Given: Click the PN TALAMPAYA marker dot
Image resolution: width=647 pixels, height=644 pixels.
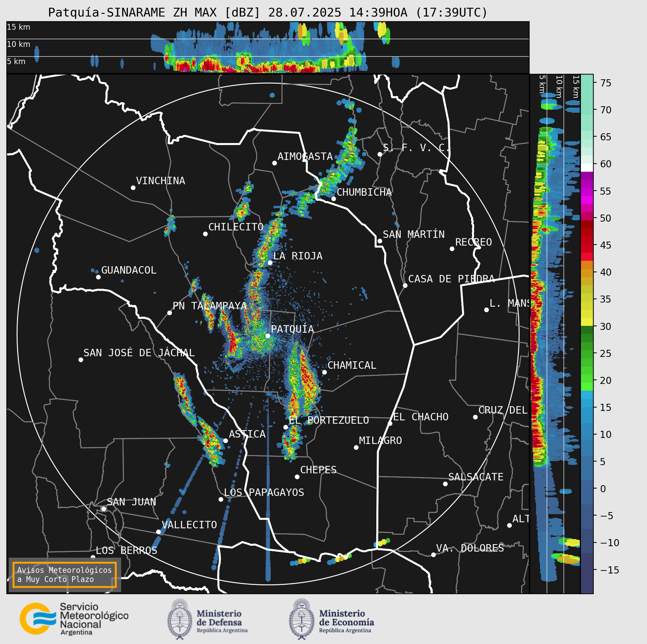Looking at the screenshot, I should coord(169,313).
